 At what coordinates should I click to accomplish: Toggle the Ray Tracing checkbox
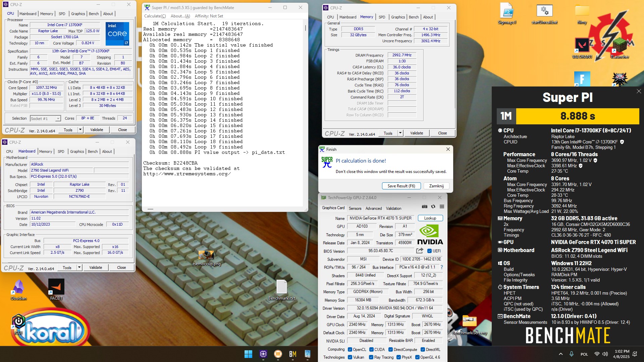(371, 357)
